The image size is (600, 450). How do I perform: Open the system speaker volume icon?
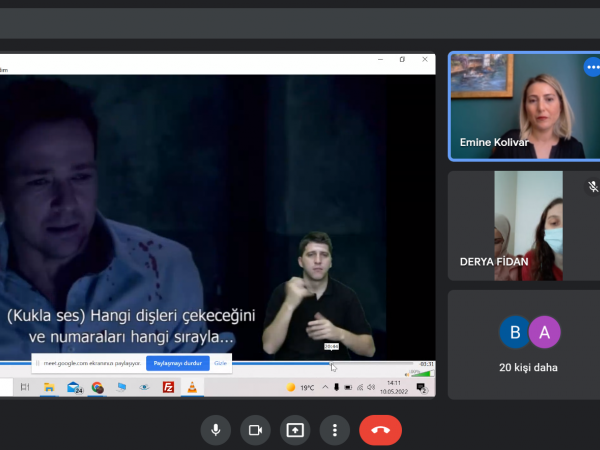pos(371,387)
